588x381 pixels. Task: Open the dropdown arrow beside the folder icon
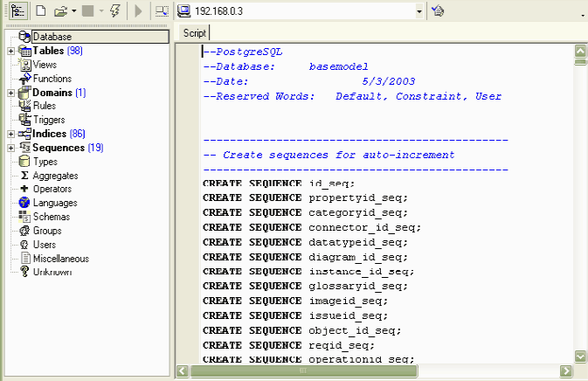click(74, 10)
